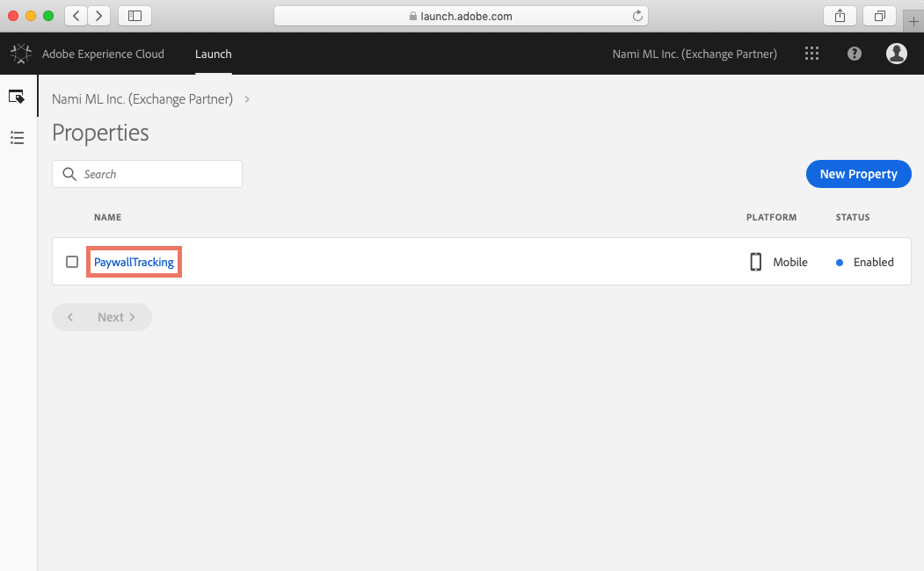Click the Safari forward arrow
The image size is (924, 571).
tap(99, 16)
